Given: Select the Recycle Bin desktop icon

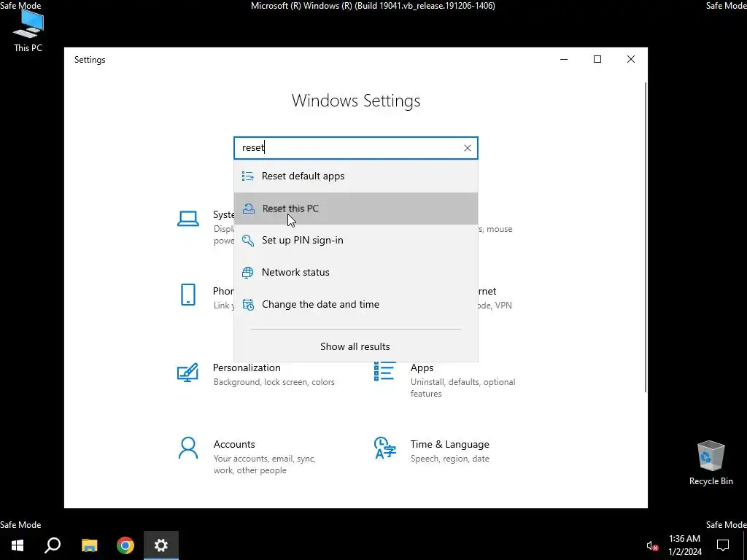Looking at the screenshot, I should coord(711,463).
